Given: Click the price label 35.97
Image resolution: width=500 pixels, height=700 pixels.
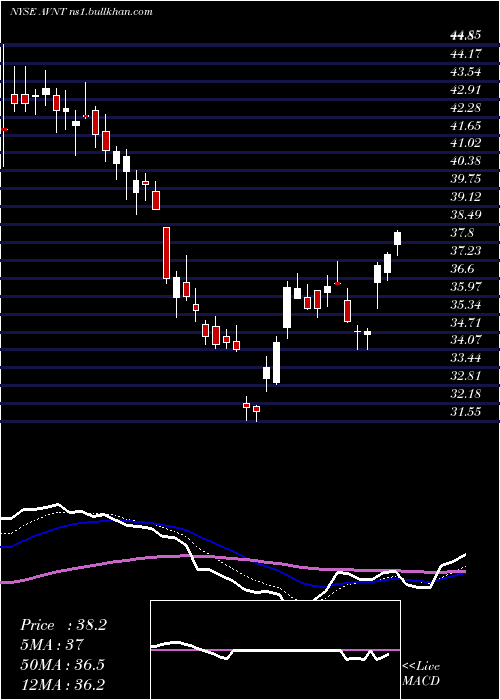Looking at the screenshot, I should (466, 286).
